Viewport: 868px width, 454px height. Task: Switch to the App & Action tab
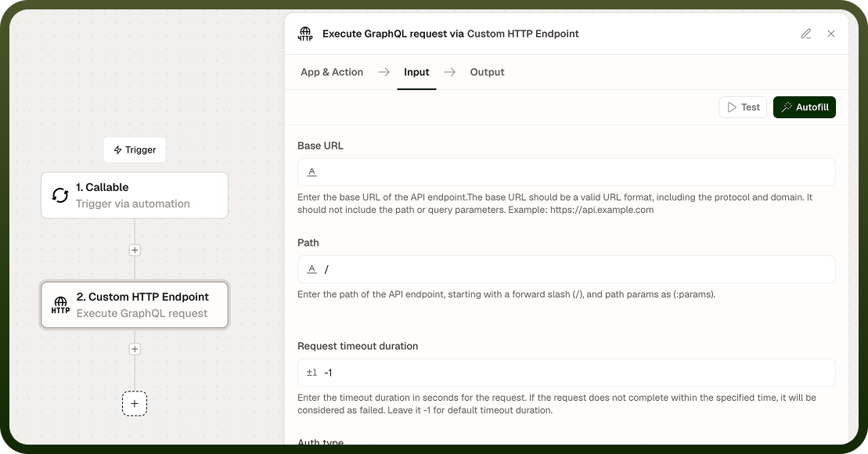[x=332, y=72]
